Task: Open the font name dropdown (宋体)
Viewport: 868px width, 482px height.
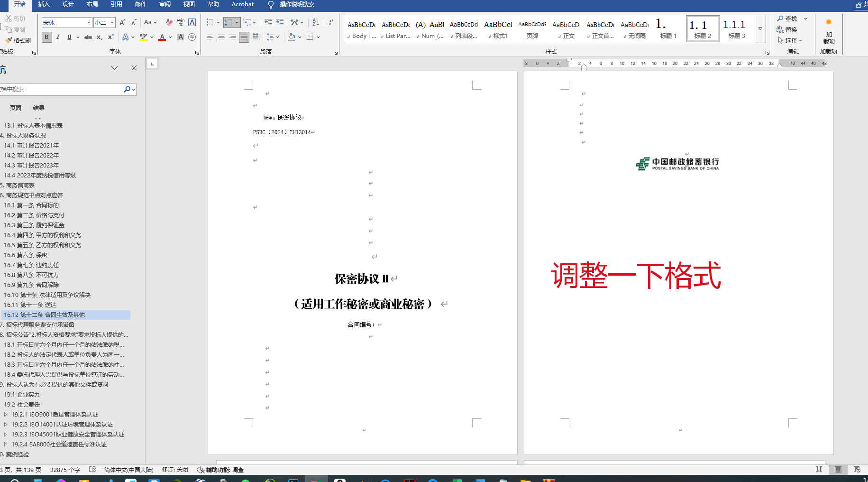Action: click(89, 22)
